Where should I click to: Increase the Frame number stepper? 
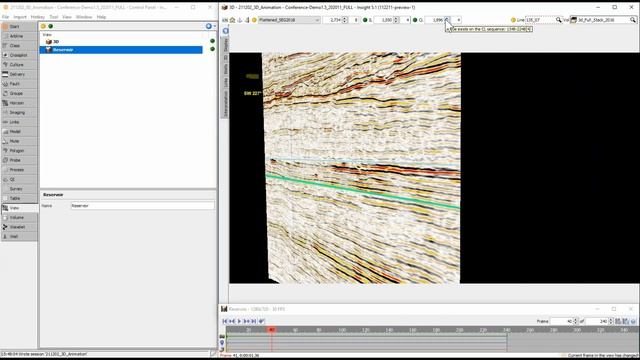pos(576,320)
